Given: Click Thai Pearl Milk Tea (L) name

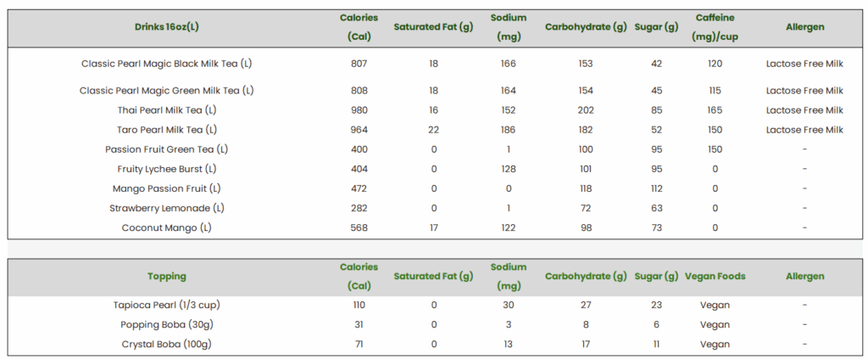Looking at the screenshot, I should tap(167, 110).
